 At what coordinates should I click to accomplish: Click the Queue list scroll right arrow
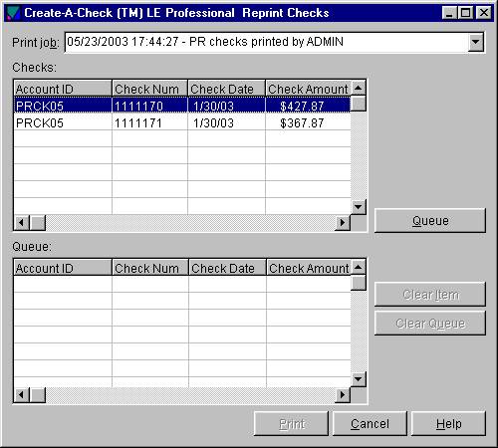[x=343, y=395]
